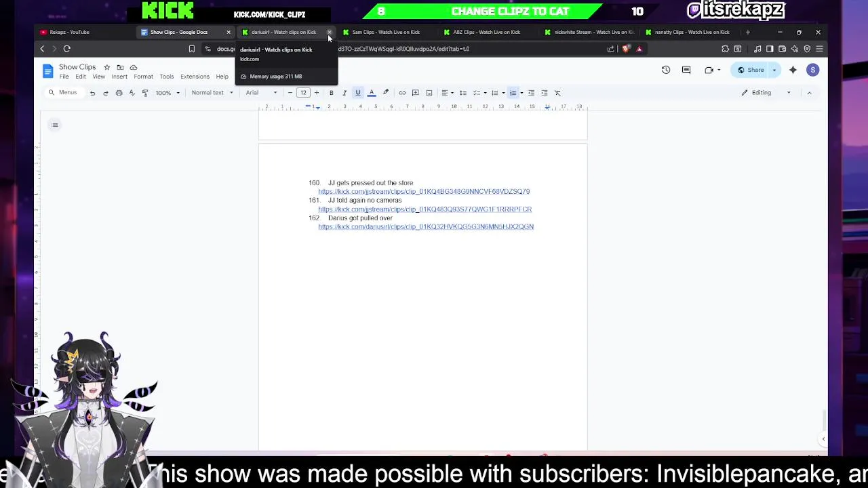Open the Darius got pulled over clip link
This screenshot has height=488, width=868.
click(426, 227)
